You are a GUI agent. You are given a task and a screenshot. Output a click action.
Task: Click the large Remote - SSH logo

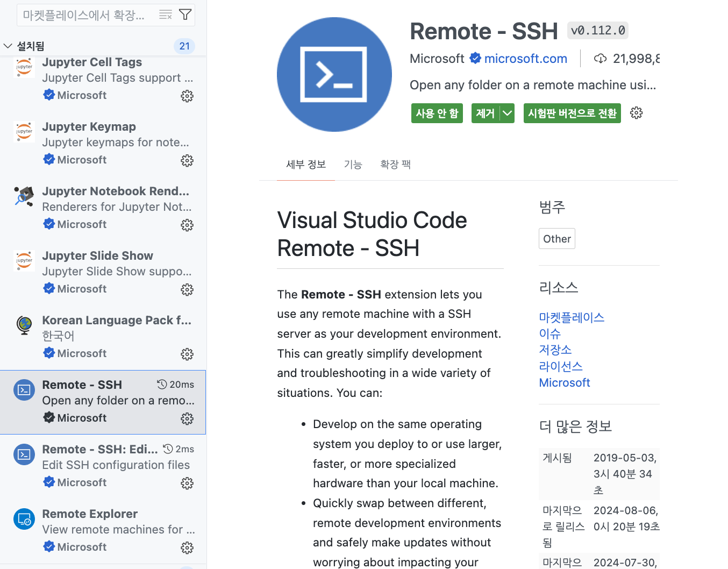pyautogui.click(x=334, y=74)
